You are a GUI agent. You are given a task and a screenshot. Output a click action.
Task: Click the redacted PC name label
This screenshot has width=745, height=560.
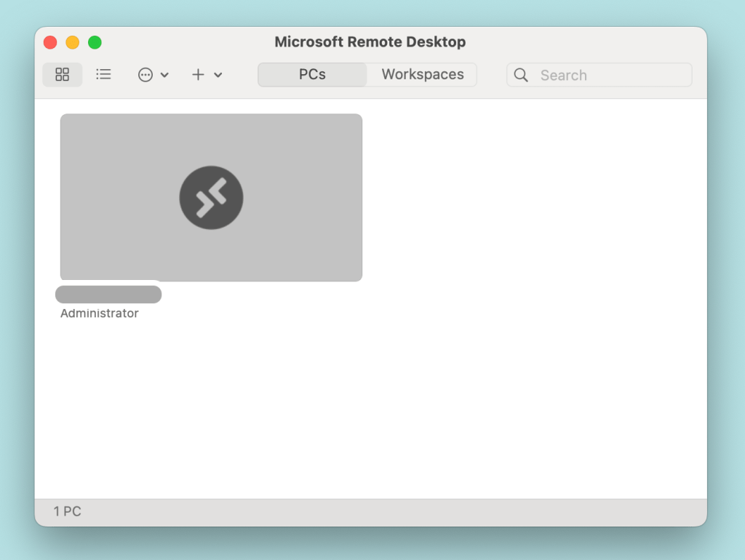point(108,295)
